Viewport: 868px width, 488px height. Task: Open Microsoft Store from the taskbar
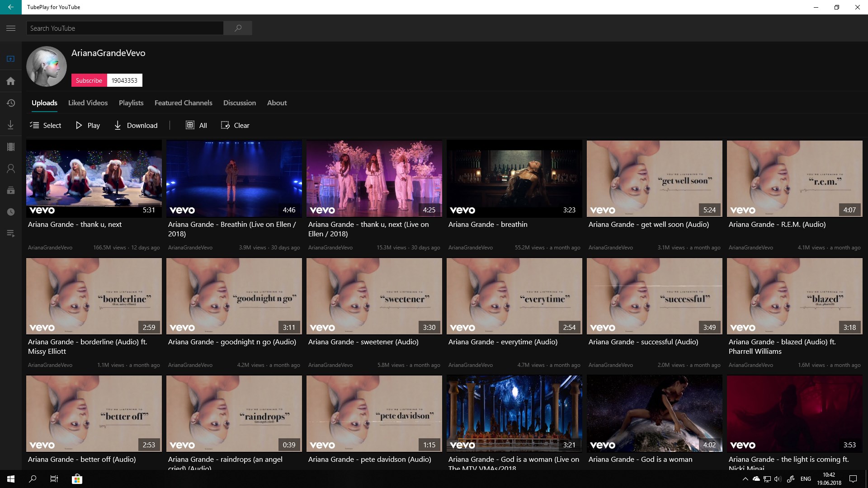click(77, 479)
